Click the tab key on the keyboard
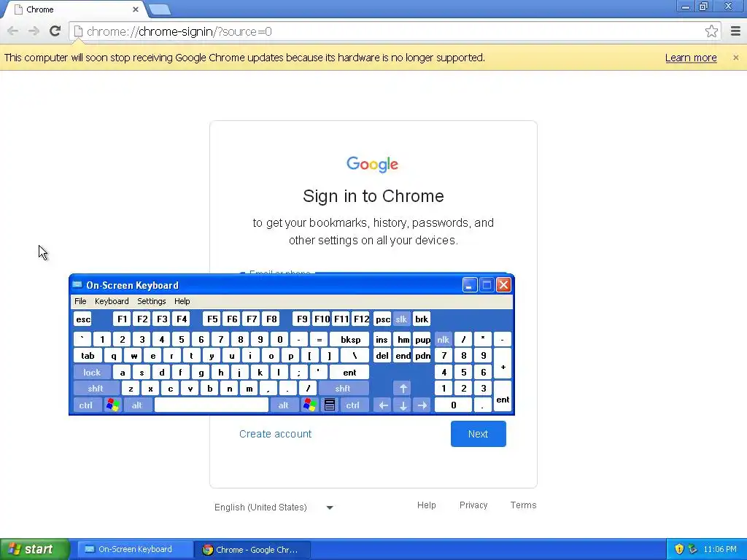The width and height of the screenshot is (747, 560). (88, 356)
